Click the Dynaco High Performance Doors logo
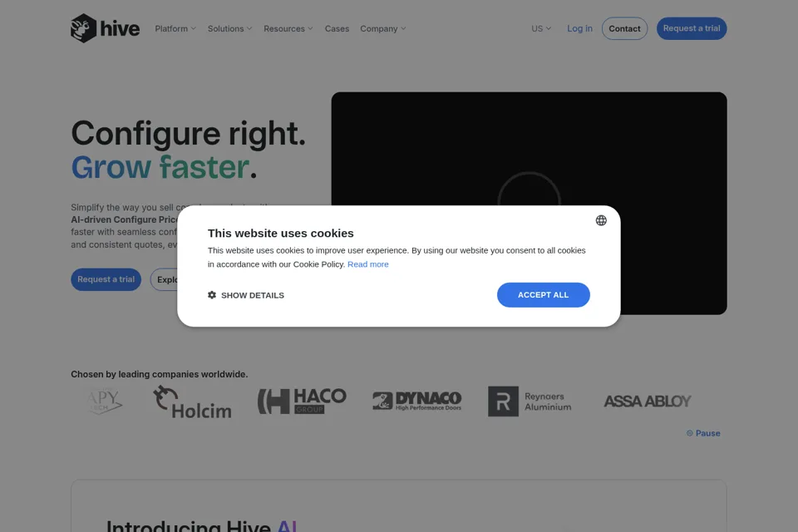798x532 pixels. [416, 401]
